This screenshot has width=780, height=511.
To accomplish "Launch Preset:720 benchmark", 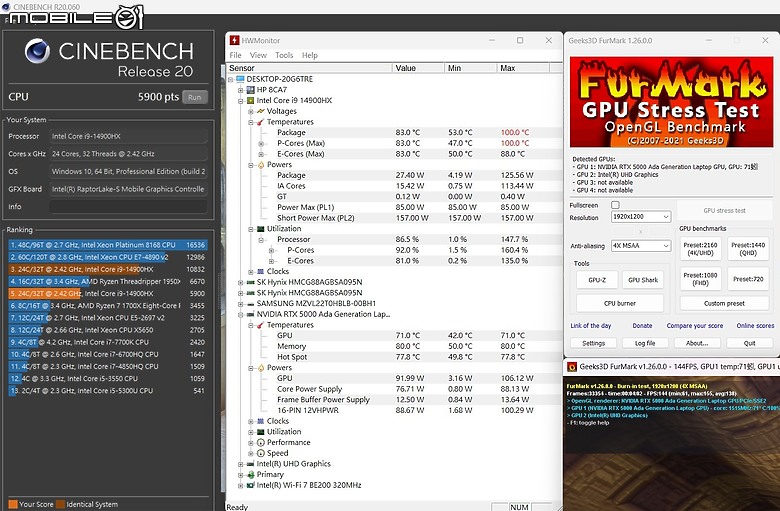I will pyautogui.click(x=748, y=279).
